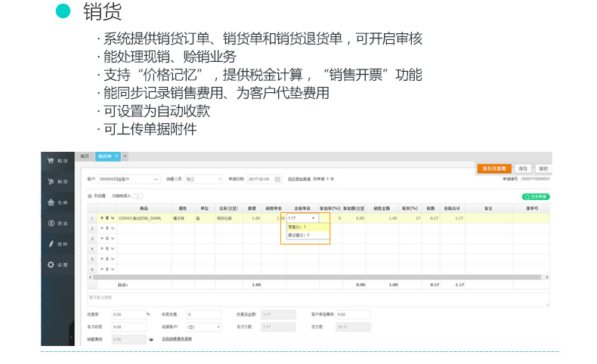The image size is (597, 364).
Task: Click the green 历史单据 history button
Action: pos(536,196)
